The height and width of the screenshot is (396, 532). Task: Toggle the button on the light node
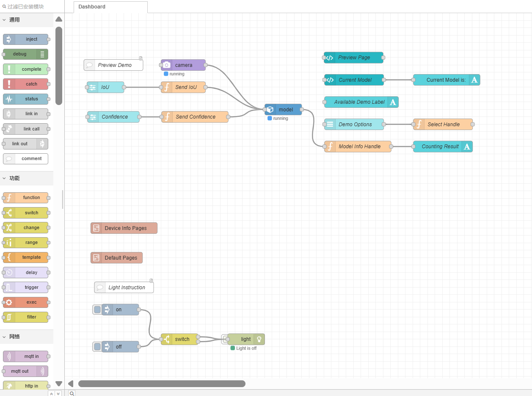pos(224,339)
